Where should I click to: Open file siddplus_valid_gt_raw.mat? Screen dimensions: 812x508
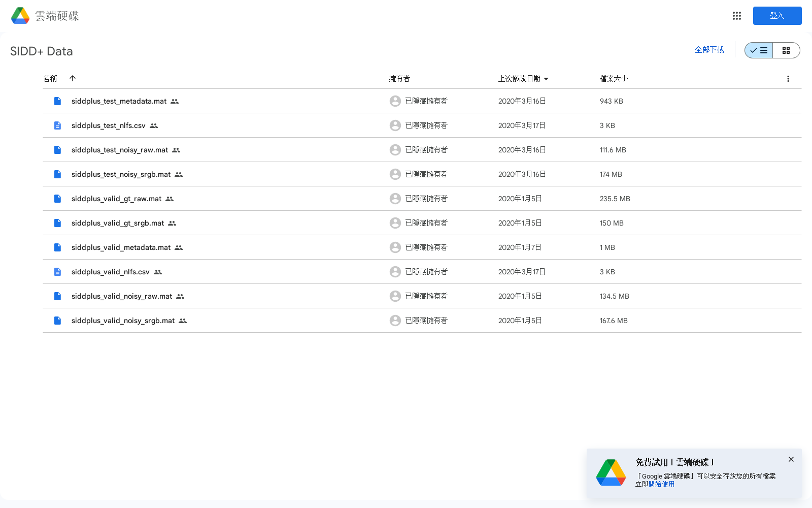(x=116, y=199)
